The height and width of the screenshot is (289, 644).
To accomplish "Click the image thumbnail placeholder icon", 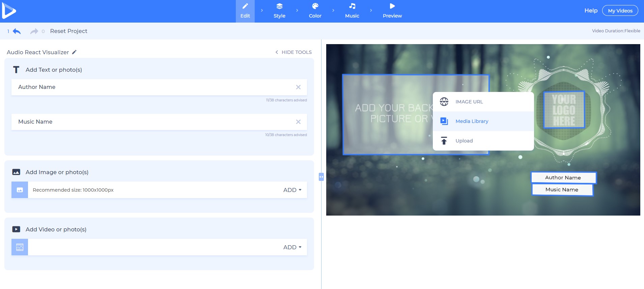I will point(20,190).
